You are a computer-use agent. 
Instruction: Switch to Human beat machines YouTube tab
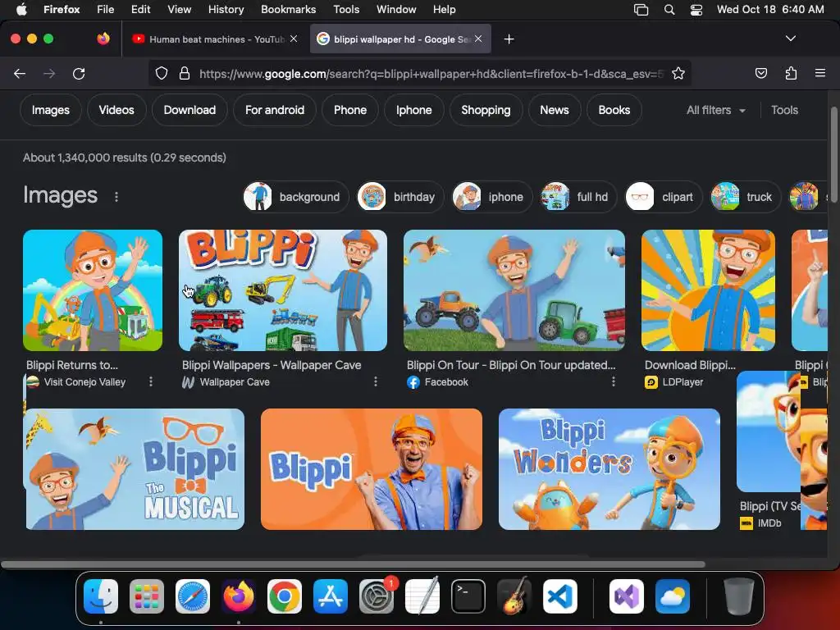(x=216, y=39)
